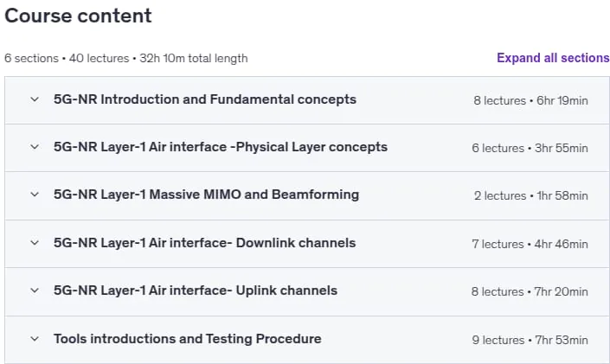Click the 6 lectures 3hr 55min label
610x364 pixels.
point(530,148)
